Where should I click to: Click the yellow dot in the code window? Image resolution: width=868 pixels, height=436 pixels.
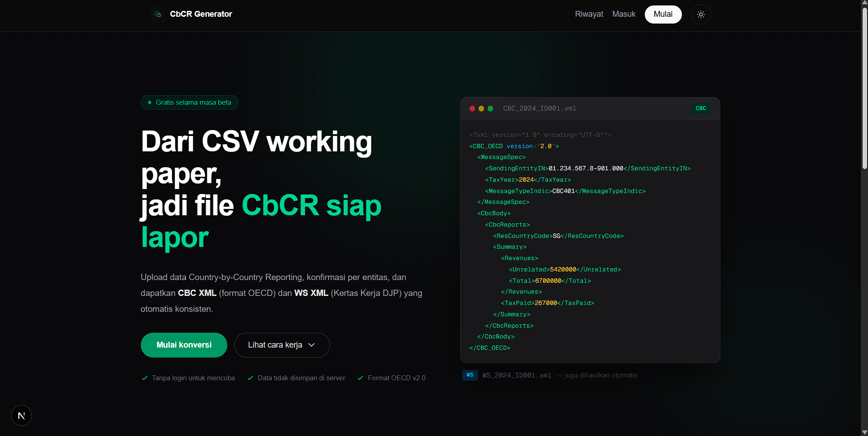(x=481, y=109)
